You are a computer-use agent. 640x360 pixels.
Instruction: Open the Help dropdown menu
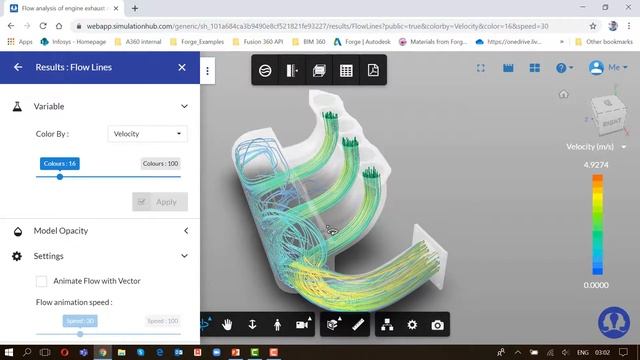pyautogui.click(x=564, y=68)
